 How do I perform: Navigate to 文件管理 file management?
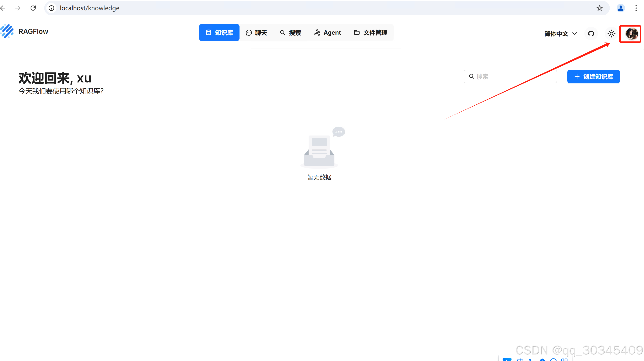371,33
